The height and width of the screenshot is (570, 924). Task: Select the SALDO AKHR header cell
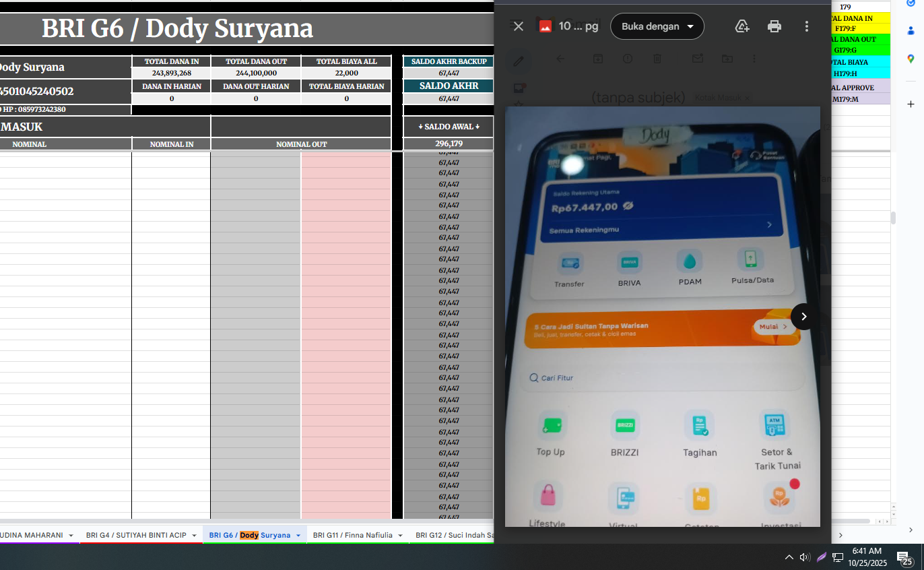click(449, 86)
